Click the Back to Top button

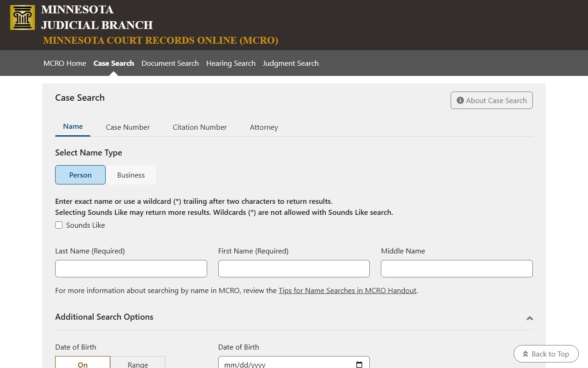coord(546,354)
